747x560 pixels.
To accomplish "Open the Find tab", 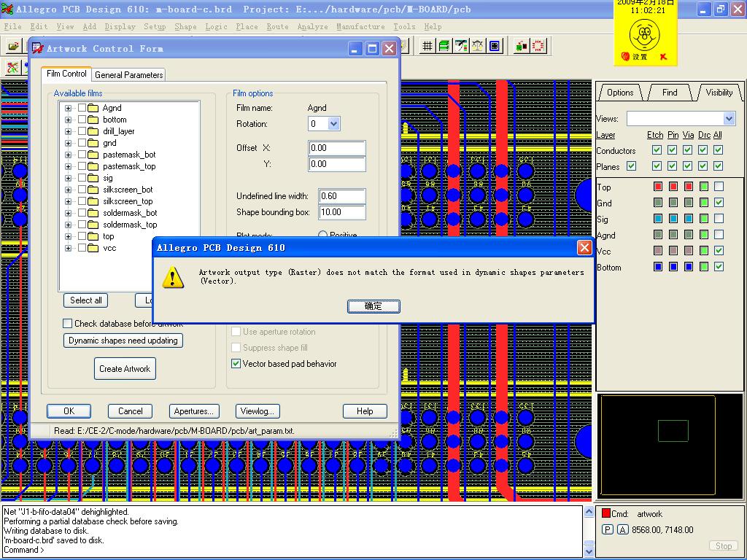I will (x=670, y=93).
